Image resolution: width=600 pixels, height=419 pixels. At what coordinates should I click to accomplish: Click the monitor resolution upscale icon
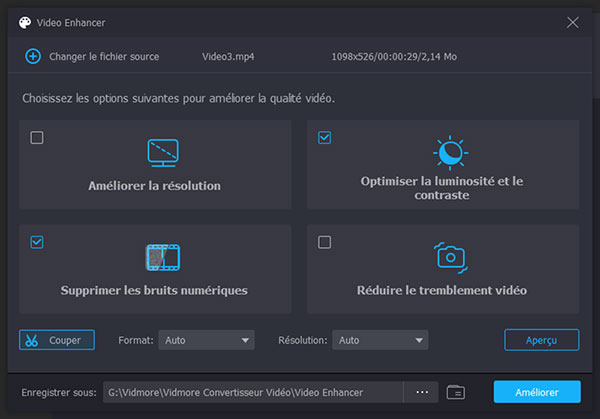click(163, 153)
